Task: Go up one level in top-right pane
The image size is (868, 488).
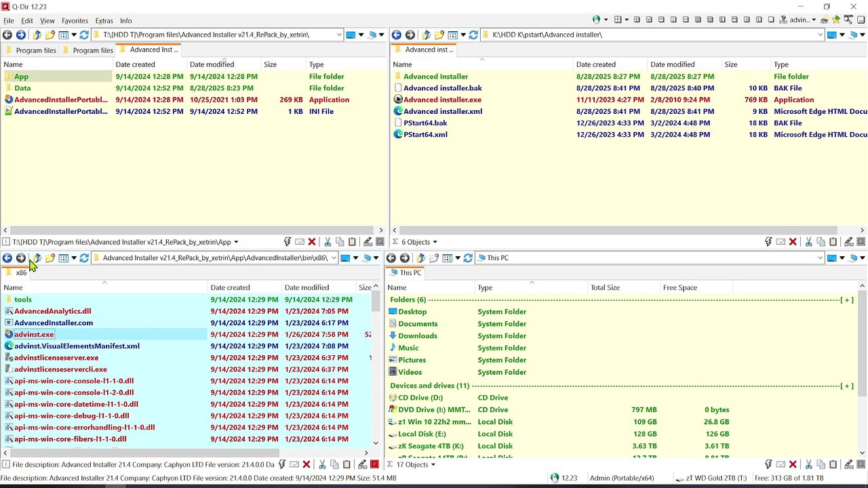Action: 426,35
